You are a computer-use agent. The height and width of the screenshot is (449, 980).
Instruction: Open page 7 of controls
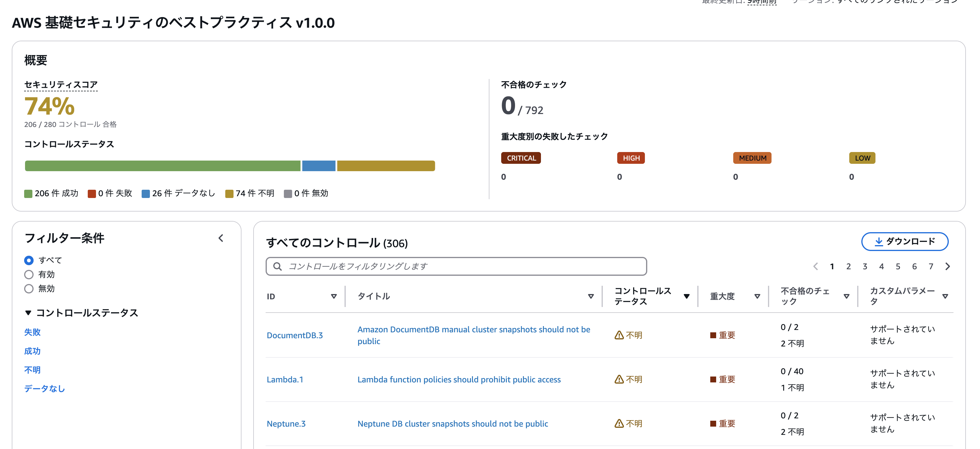pyautogui.click(x=931, y=266)
